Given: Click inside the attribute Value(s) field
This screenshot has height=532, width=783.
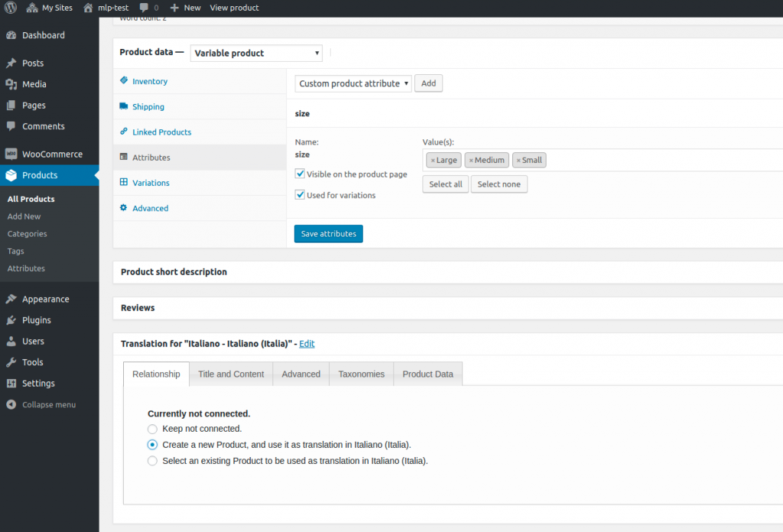Looking at the screenshot, I should coord(658,160).
